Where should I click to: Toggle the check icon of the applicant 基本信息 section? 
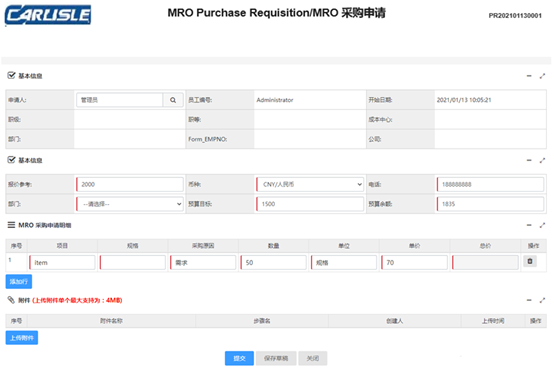click(x=11, y=75)
